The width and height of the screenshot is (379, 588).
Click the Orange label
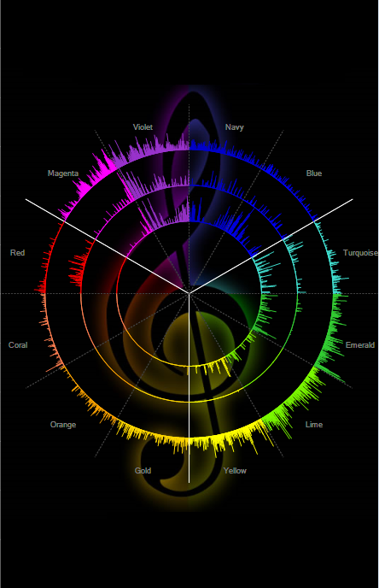(x=63, y=425)
